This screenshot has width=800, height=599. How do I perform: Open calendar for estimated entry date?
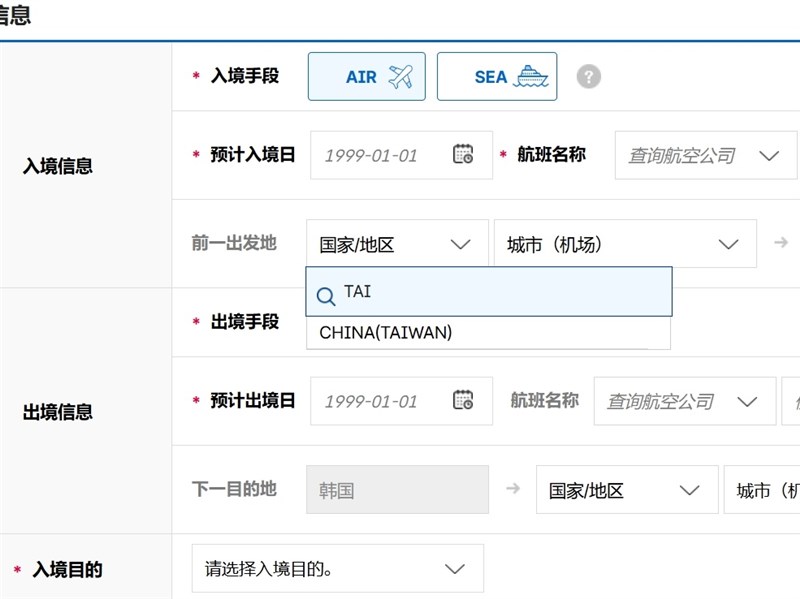(463, 155)
